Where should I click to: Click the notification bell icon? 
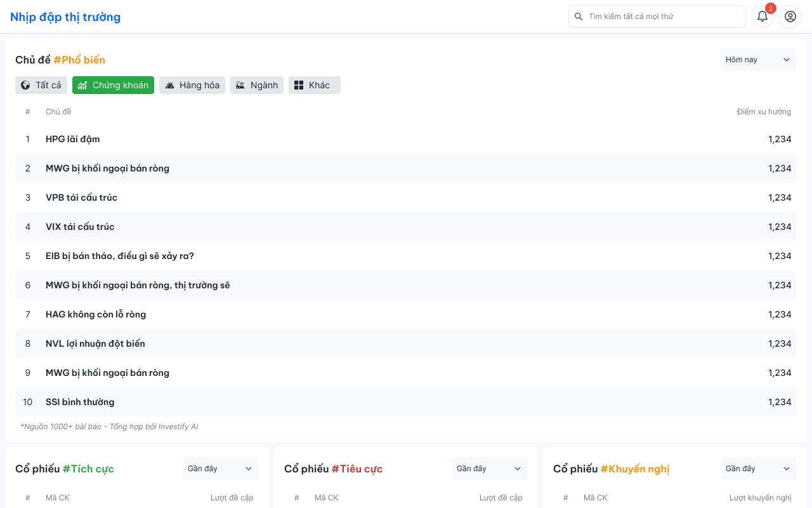(762, 17)
